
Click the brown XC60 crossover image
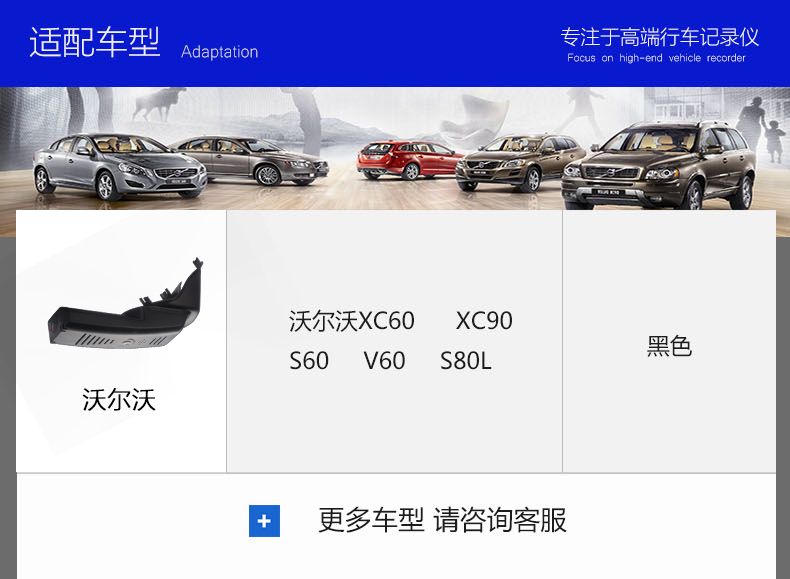tap(519, 162)
